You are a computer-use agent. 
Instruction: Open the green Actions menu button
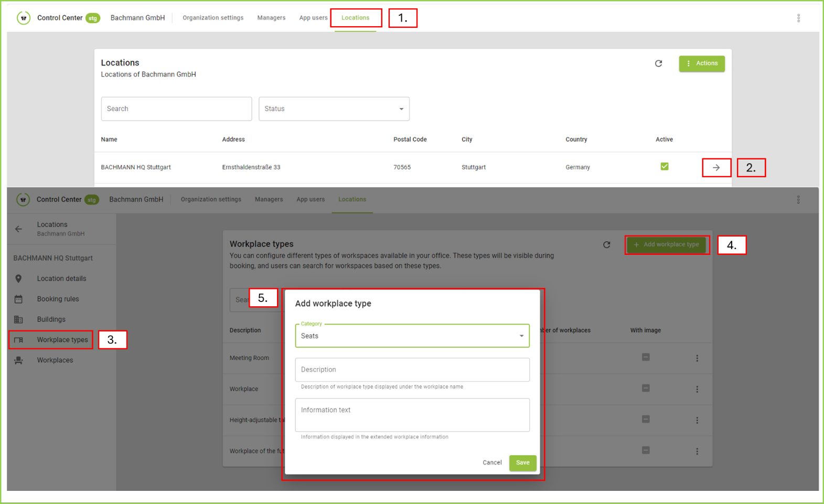point(701,63)
